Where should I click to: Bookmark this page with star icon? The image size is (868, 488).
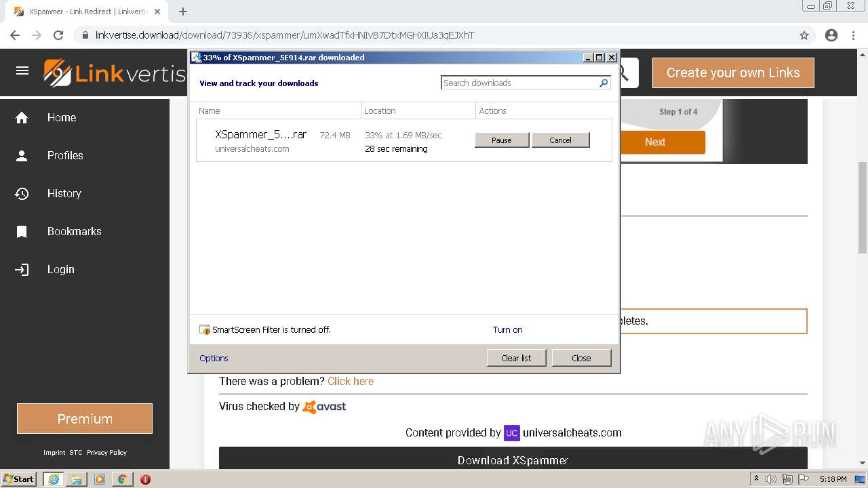(804, 35)
